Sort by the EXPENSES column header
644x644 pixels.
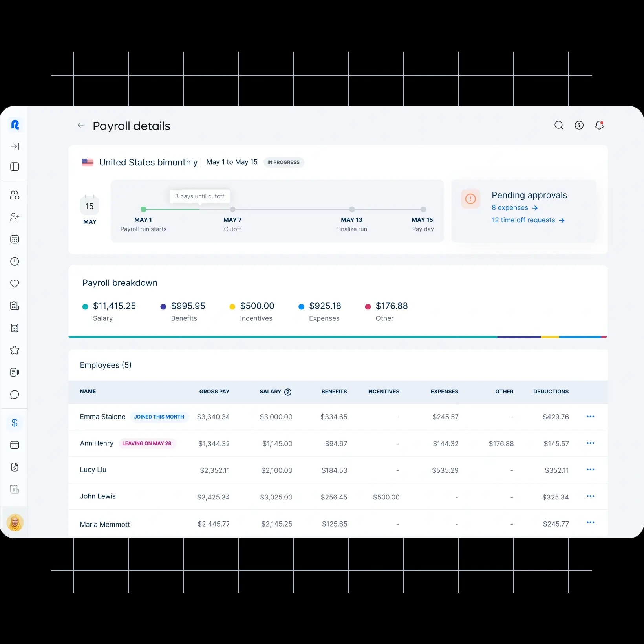pos(445,392)
